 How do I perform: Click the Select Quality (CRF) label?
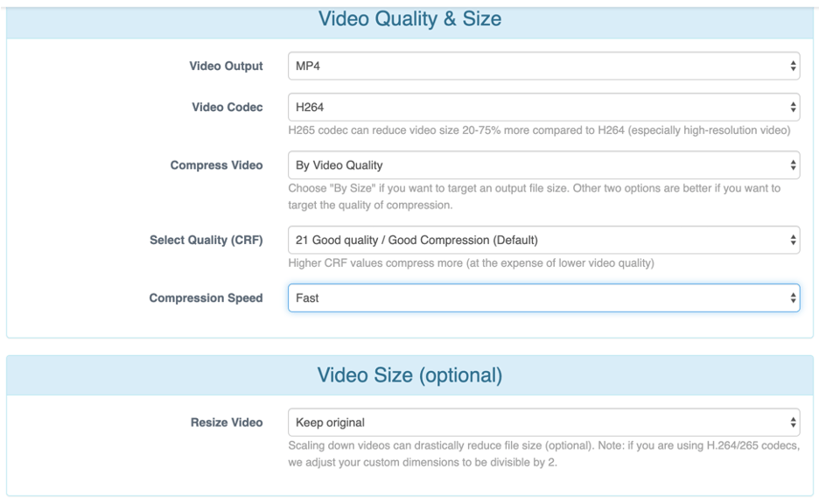[x=206, y=240]
